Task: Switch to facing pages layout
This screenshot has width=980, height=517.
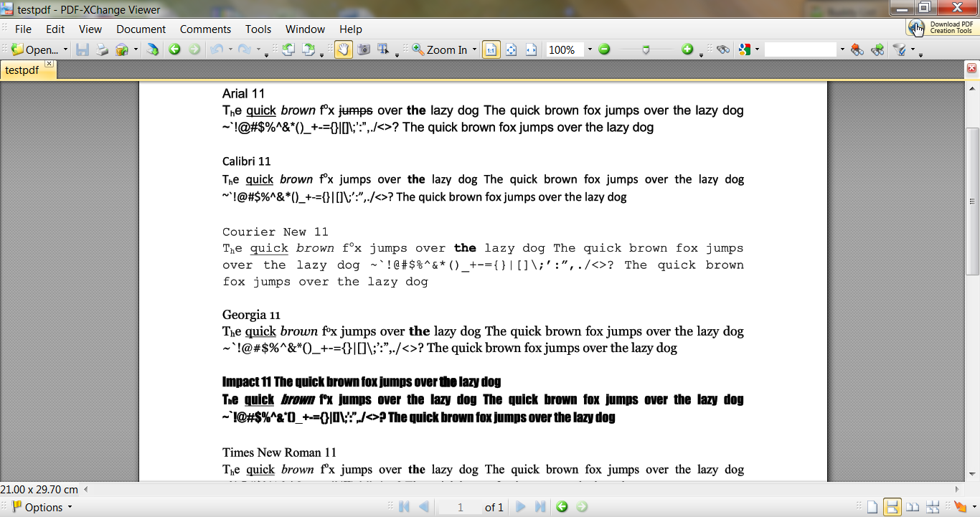Action: [x=913, y=507]
